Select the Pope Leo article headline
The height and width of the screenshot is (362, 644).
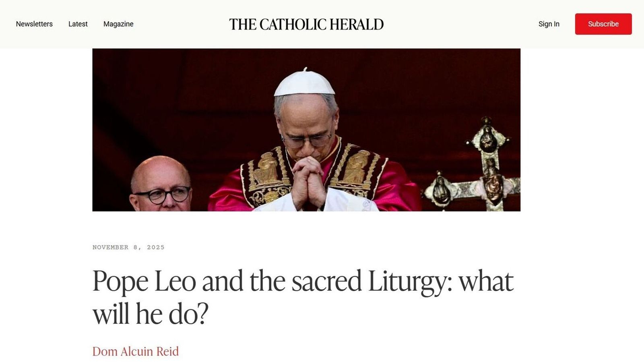303,297
